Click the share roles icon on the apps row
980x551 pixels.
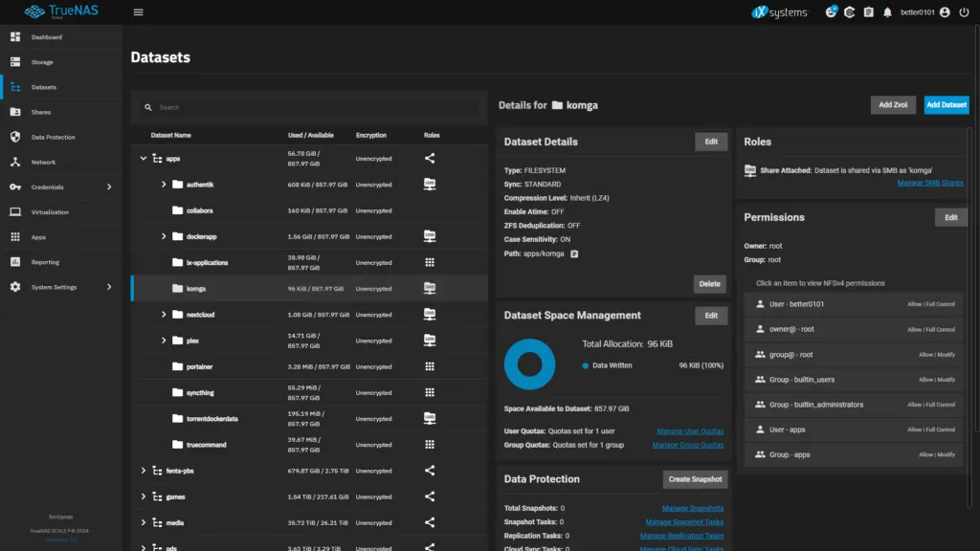[429, 159]
